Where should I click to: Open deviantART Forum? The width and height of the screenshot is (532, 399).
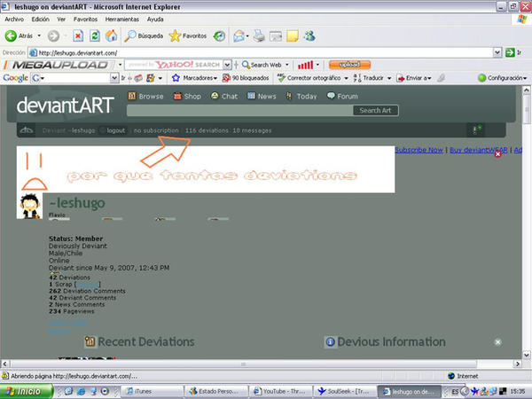(x=342, y=96)
